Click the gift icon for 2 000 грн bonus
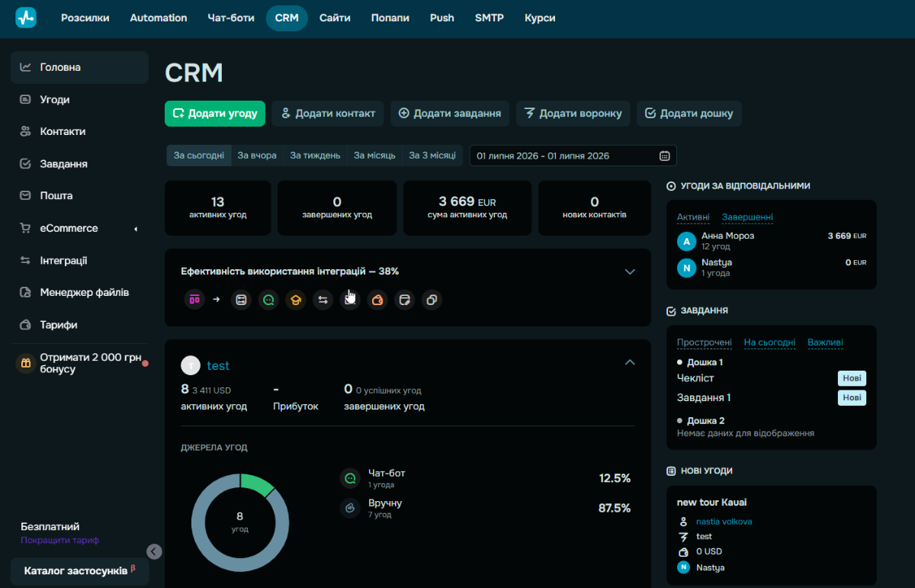915x588 pixels. 25,363
